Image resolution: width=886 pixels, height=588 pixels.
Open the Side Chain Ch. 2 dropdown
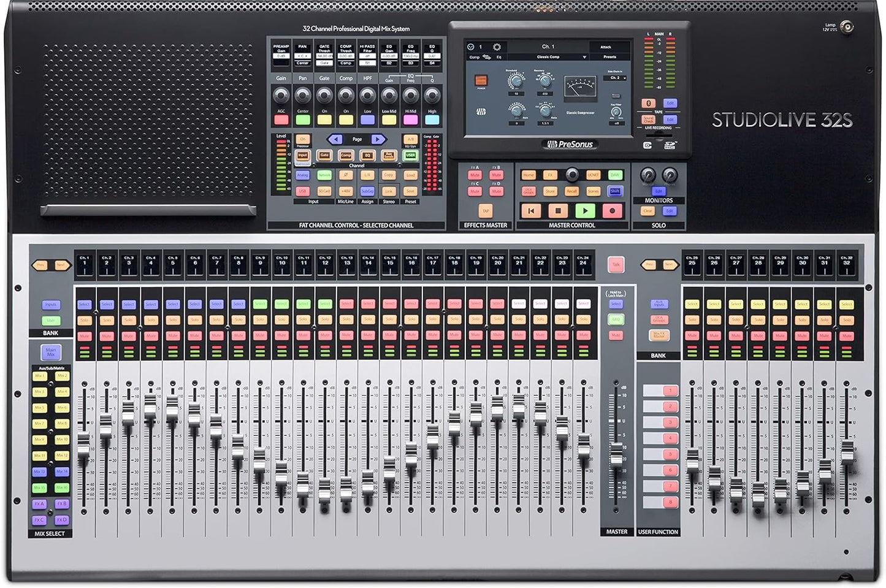pos(614,78)
